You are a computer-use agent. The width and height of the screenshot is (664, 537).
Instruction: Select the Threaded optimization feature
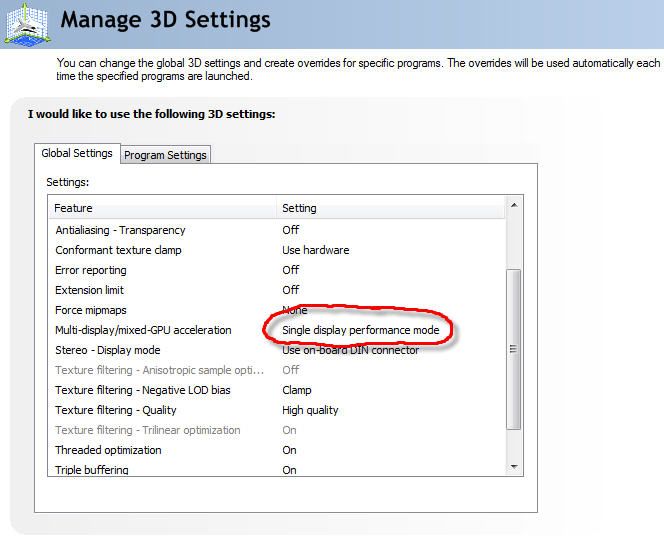tap(108, 450)
